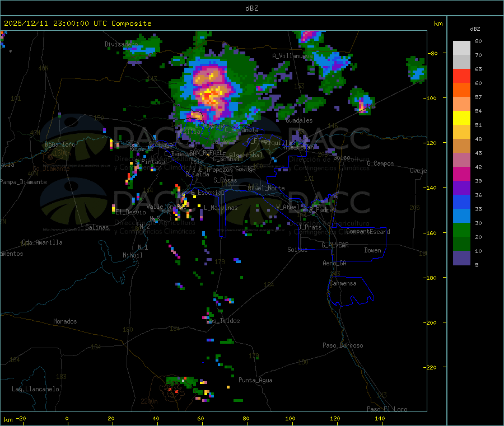Screen dimensions: 504x426
Task: Click the L_Malvinas label
Action: coord(221,208)
